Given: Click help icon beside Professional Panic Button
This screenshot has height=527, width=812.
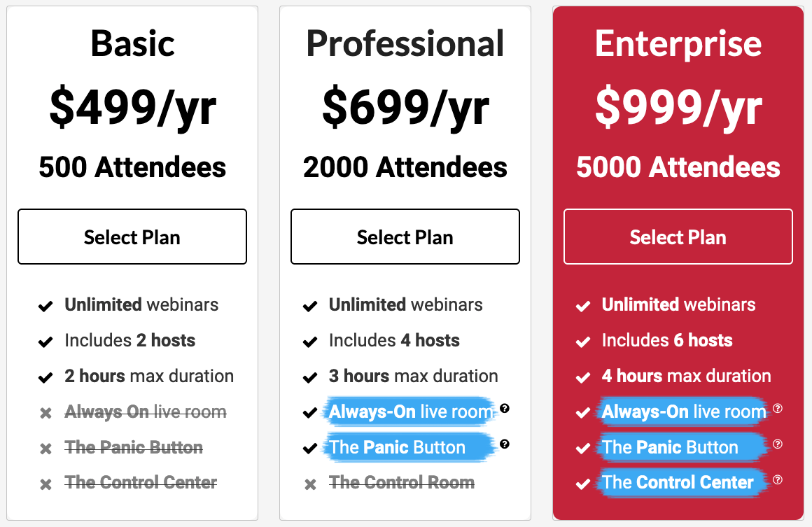Looking at the screenshot, I should 505,444.
